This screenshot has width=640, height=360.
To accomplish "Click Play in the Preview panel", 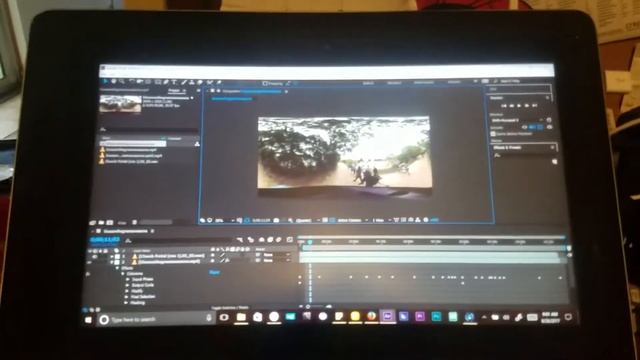I will [519, 106].
